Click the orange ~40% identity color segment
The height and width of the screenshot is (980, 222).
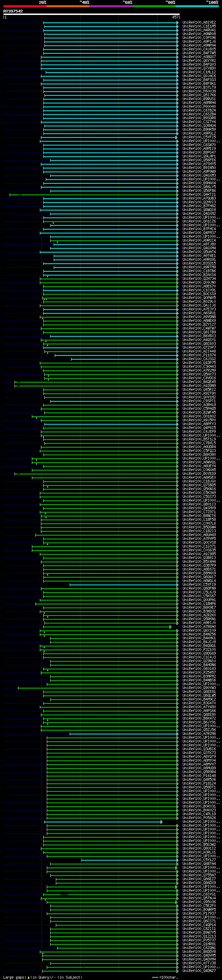68,6
